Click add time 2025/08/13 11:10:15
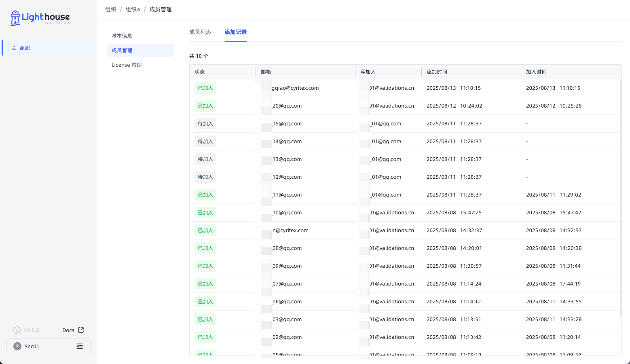 click(454, 88)
